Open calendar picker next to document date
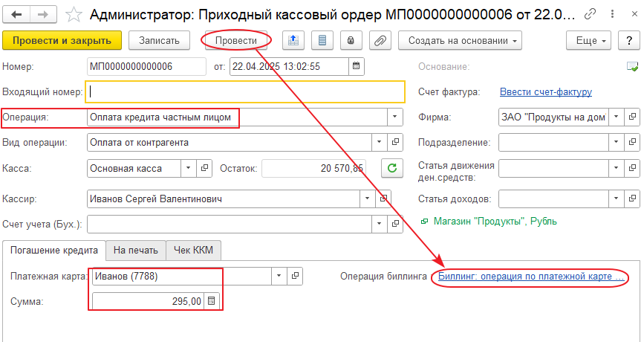Screen dimensions: 644x342 coord(357,67)
